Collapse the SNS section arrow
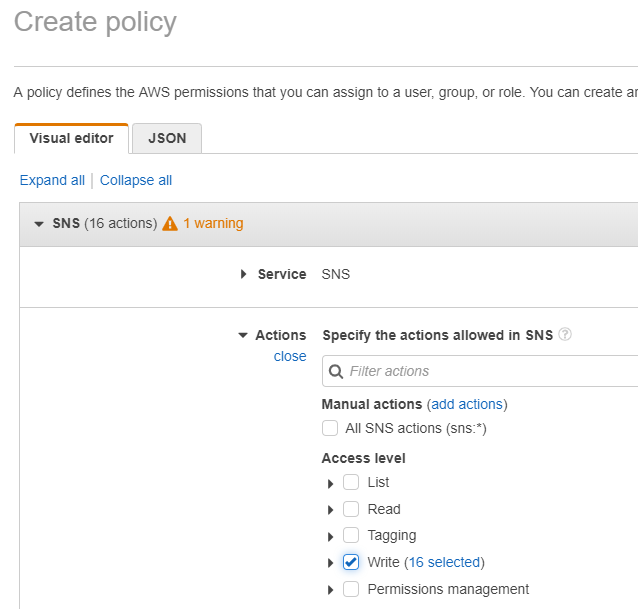Viewport: 638px width, 609px height. coord(39,224)
